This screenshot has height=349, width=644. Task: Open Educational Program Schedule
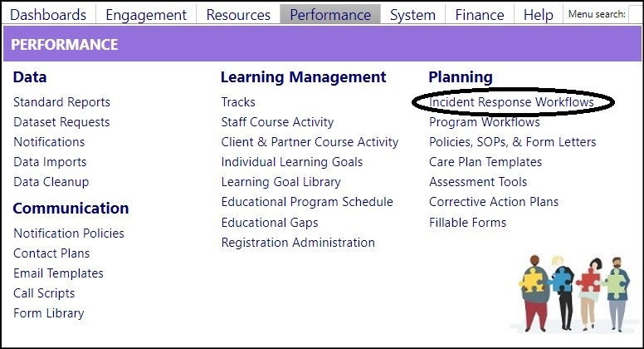point(307,202)
